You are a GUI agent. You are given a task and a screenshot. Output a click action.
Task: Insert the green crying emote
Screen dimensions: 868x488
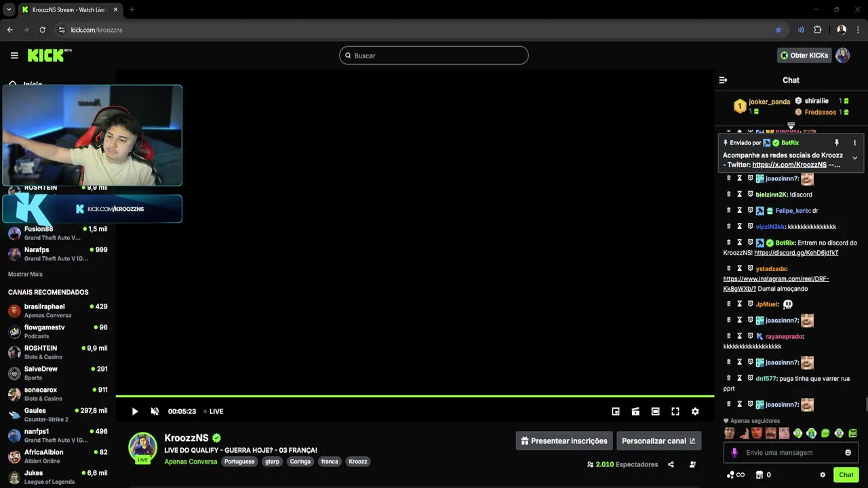[812, 433]
